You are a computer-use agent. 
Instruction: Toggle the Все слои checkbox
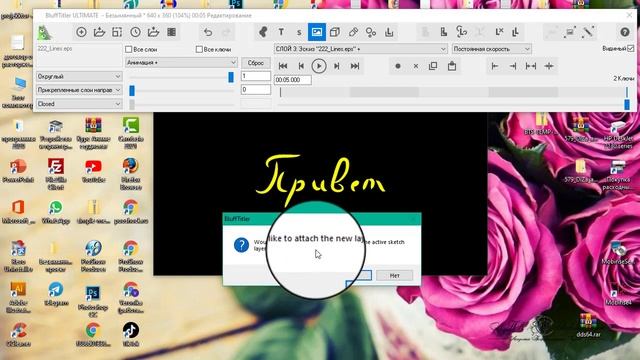coord(129,49)
